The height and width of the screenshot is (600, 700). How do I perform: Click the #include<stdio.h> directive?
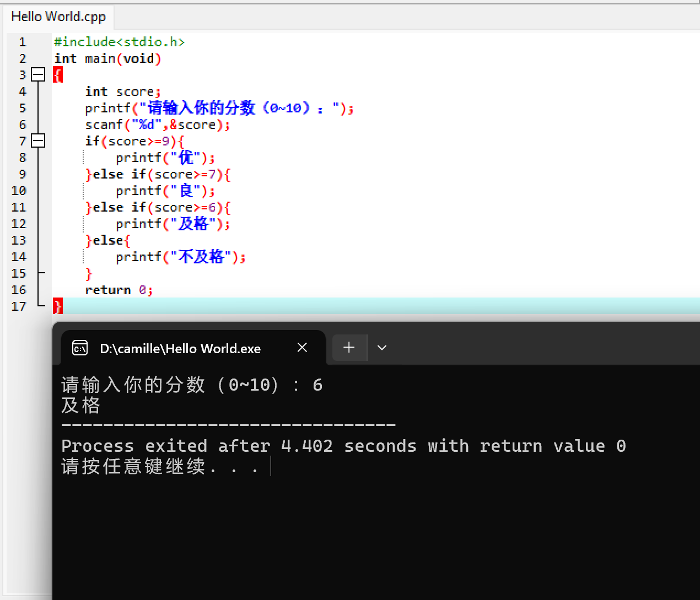pyautogui.click(x=119, y=42)
